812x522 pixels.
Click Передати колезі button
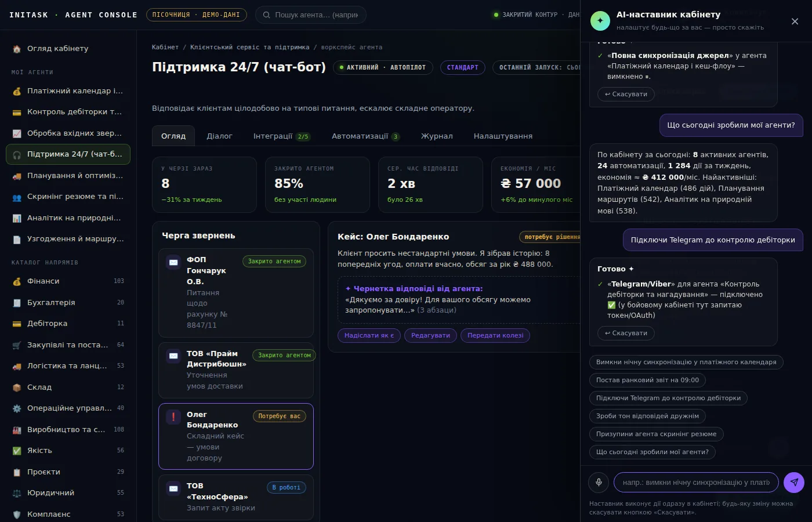point(495,335)
